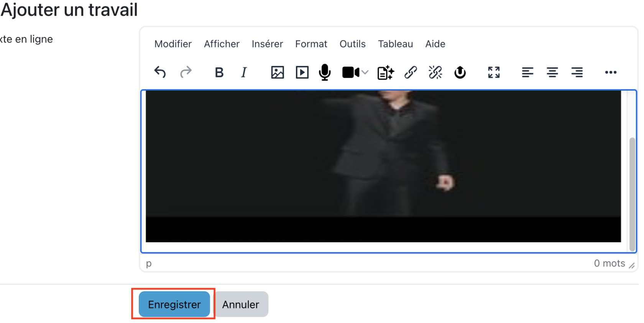Insert a link with the chain icon

point(411,72)
